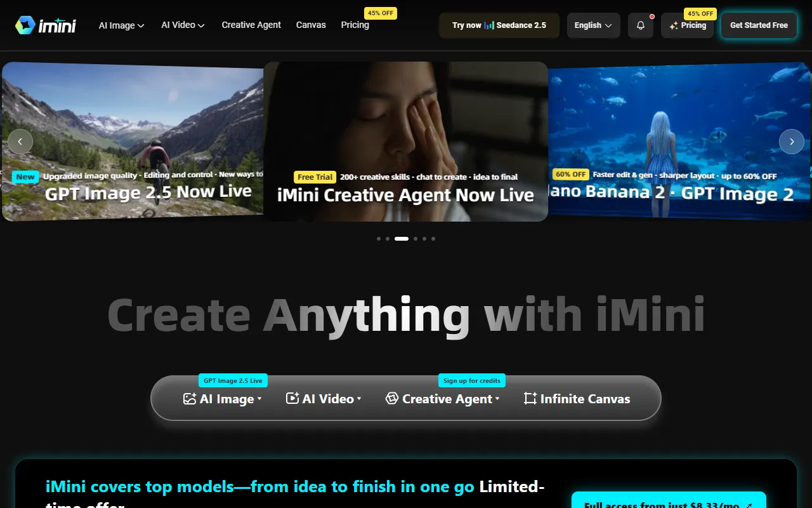Screen dimensions: 812x508
Task: Open the AI Video dropdown in the hero pill bar
Action: click(x=324, y=399)
